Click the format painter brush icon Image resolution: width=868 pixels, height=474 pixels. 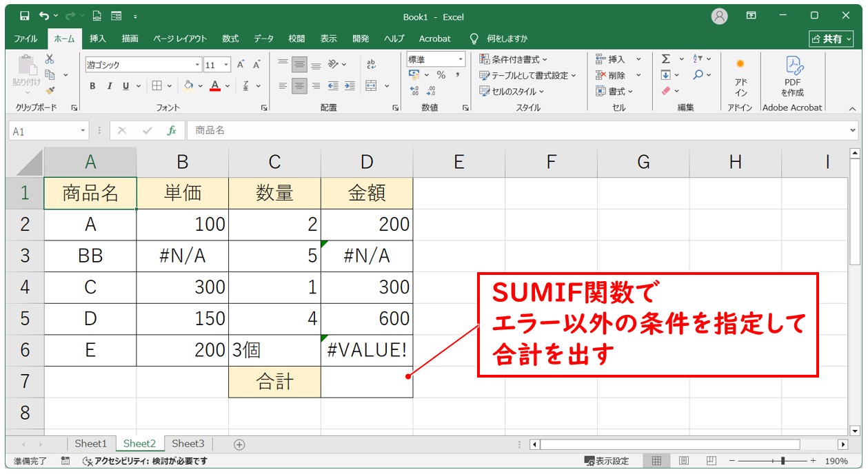50,90
